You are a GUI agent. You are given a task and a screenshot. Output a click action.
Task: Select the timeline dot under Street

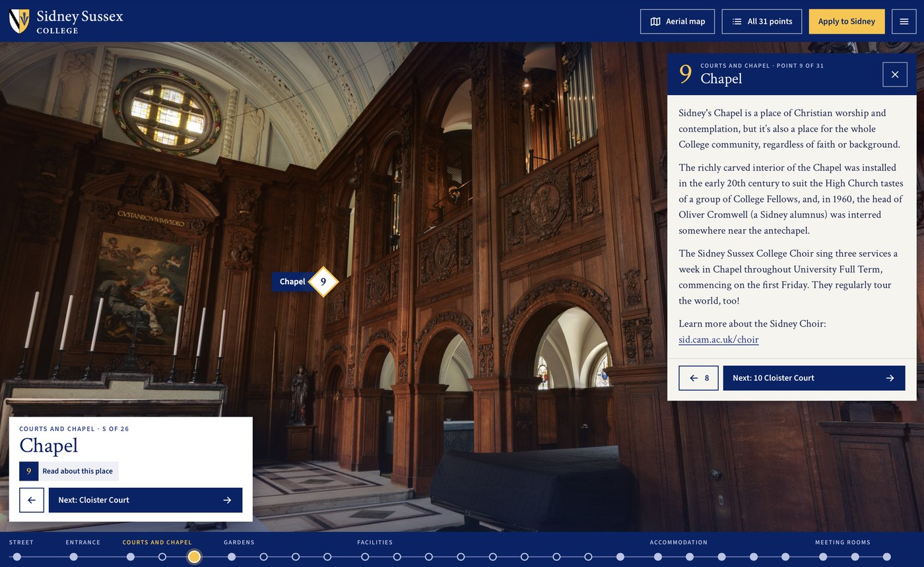click(x=17, y=557)
